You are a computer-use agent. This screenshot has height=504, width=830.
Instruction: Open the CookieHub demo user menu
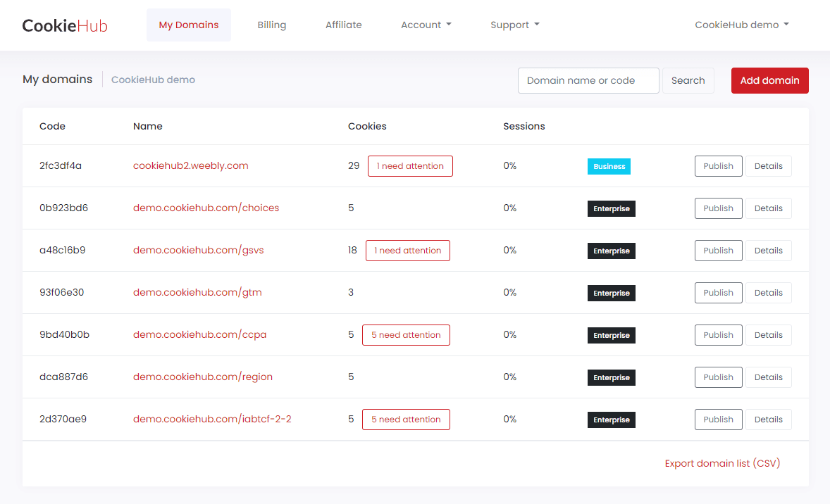coord(741,25)
